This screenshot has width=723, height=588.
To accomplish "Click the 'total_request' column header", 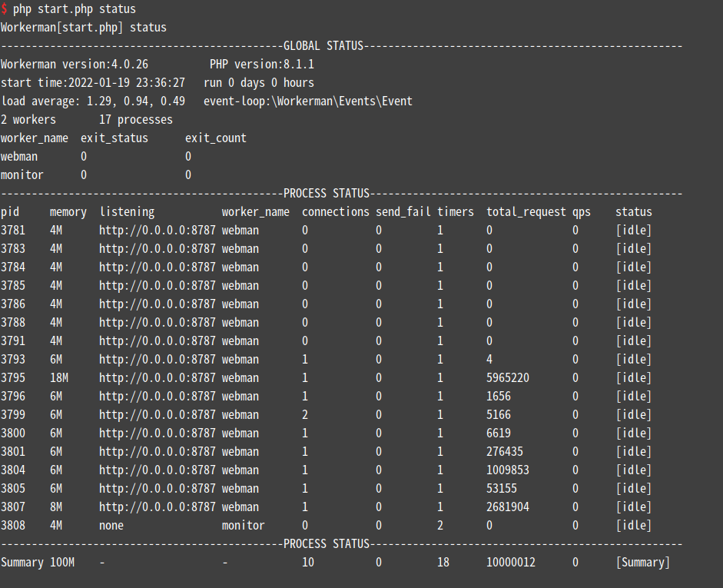I will (x=526, y=212).
